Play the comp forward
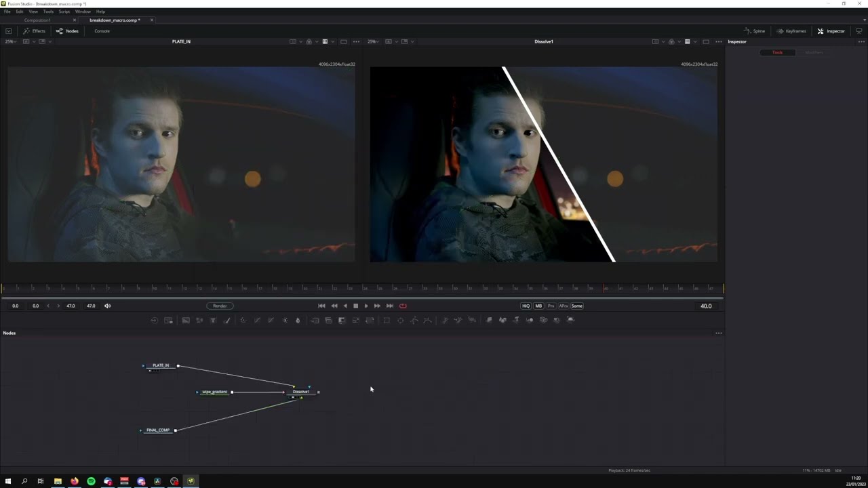The width and height of the screenshot is (868, 488). (366, 306)
